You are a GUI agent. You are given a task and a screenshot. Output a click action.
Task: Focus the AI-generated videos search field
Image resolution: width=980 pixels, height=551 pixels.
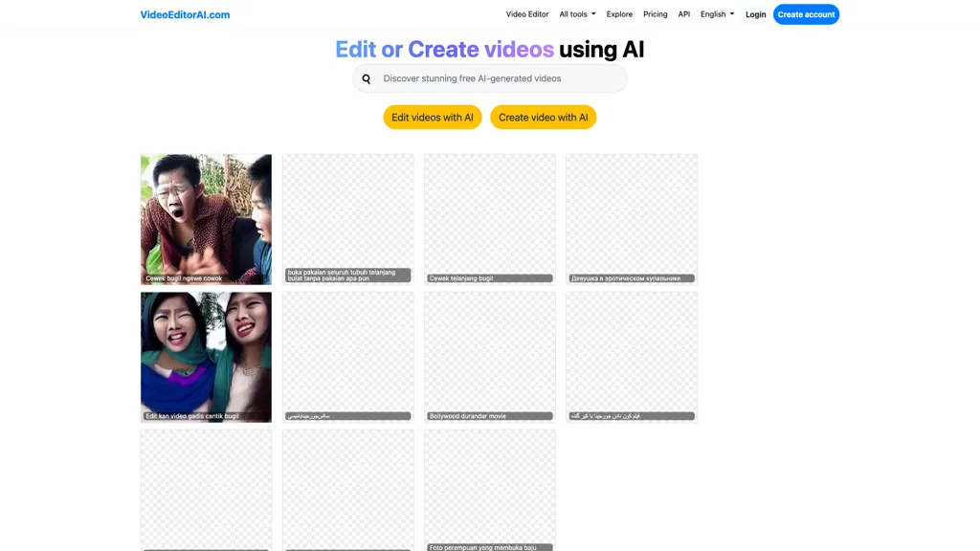coord(490,78)
